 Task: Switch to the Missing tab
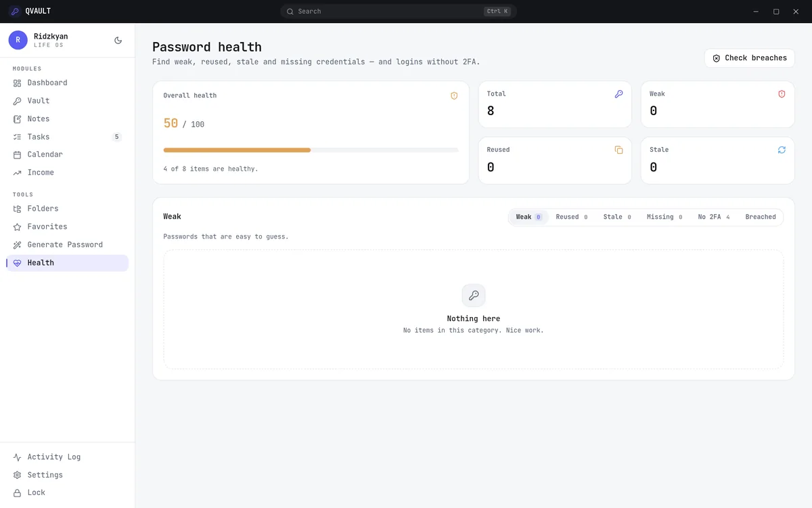click(x=664, y=217)
